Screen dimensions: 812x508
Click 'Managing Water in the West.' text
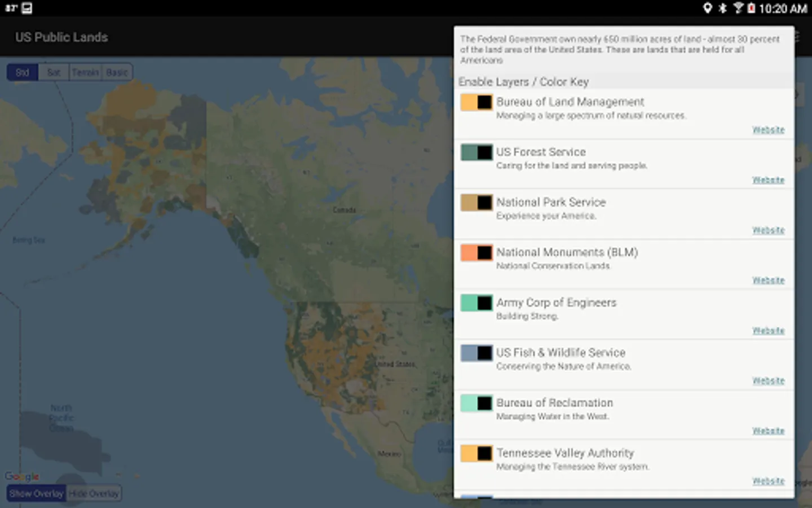click(x=553, y=417)
